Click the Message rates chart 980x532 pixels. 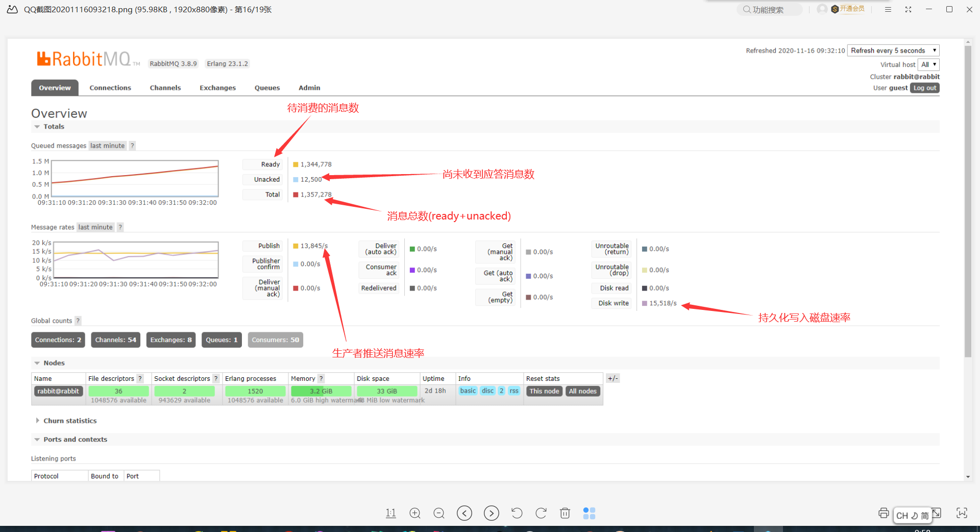click(136, 260)
